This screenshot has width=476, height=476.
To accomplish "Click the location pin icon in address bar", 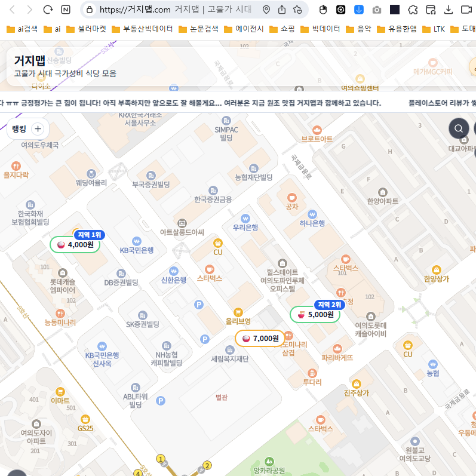I will (x=266, y=10).
